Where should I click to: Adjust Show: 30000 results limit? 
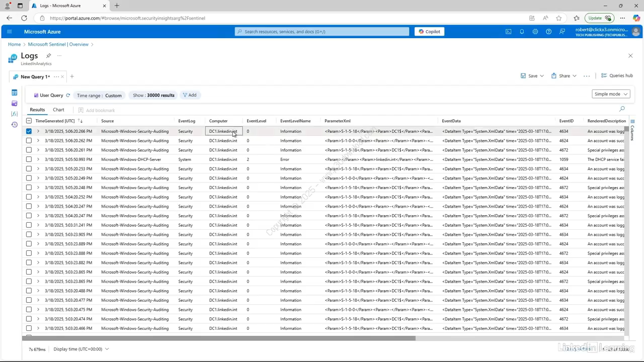pos(153,95)
